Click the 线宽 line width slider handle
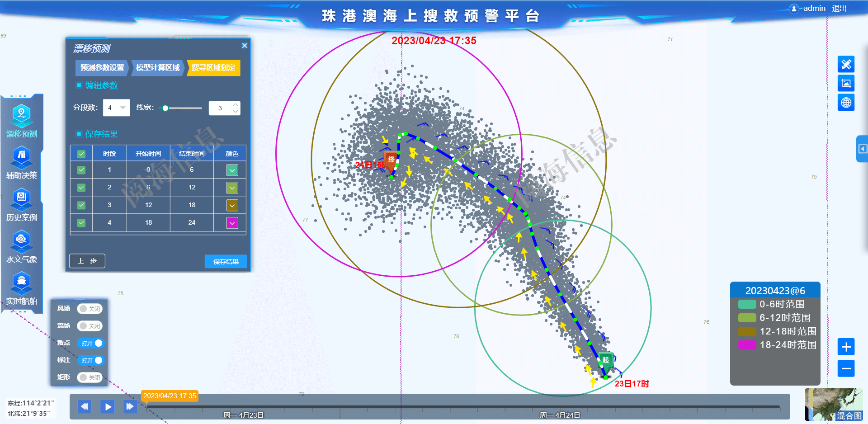The width and height of the screenshot is (868, 424). [x=165, y=108]
